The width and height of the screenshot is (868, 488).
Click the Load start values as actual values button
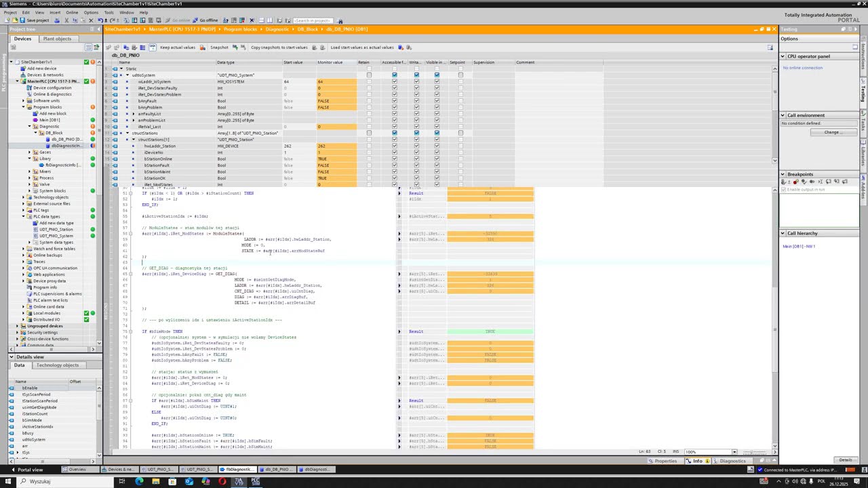(362, 47)
